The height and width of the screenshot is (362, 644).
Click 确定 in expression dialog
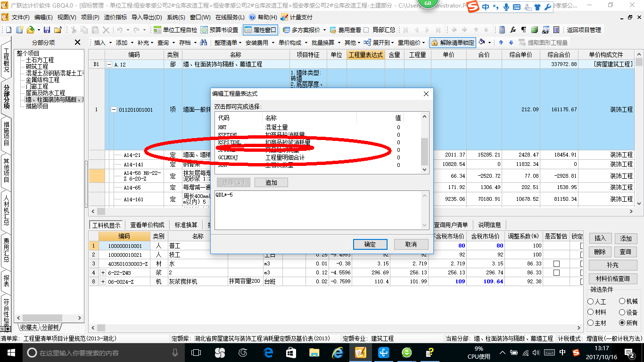click(x=370, y=244)
